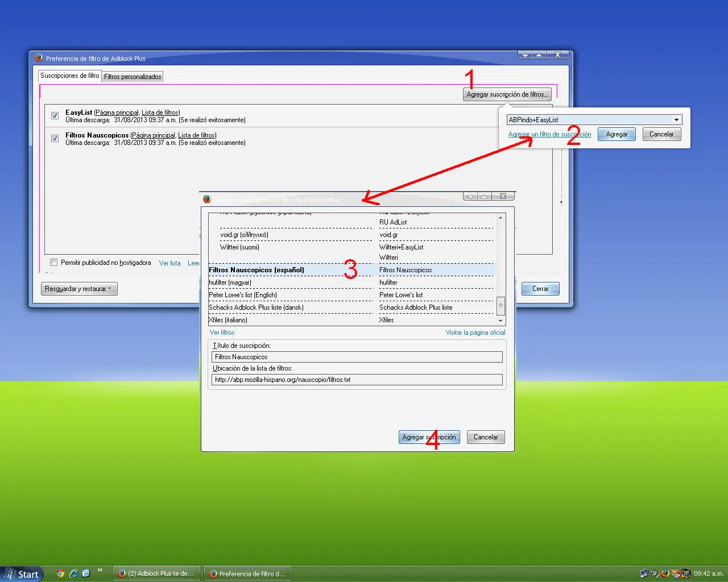Toggle the EasyList subscription checkbox
The height and width of the screenshot is (582, 728).
click(55, 115)
